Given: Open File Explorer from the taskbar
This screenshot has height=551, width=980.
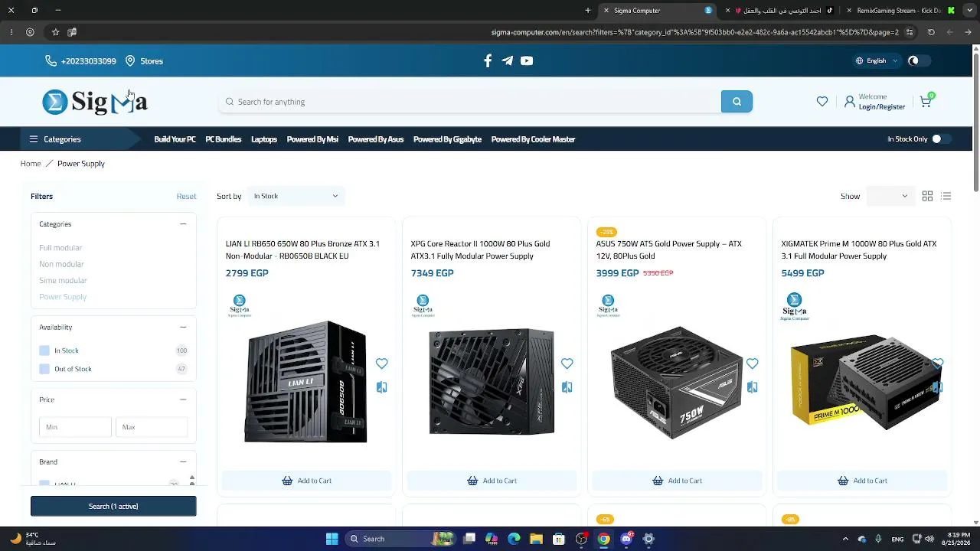Looking at the screenshot, I should pos(536,539).
